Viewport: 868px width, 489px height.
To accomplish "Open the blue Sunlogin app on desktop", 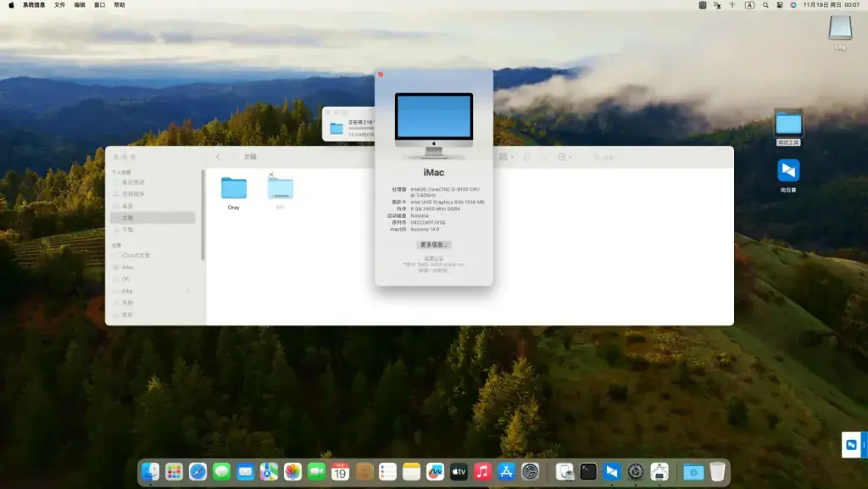I will coord(788,170).
